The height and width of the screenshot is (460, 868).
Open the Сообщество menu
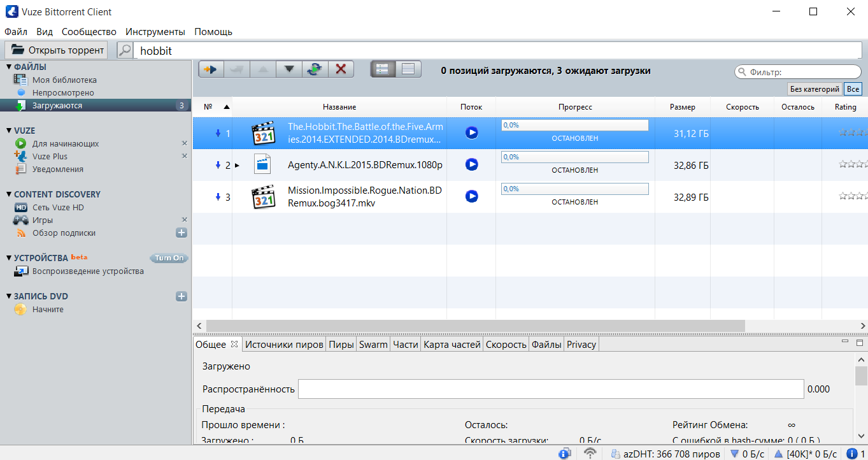click(89, 31)
